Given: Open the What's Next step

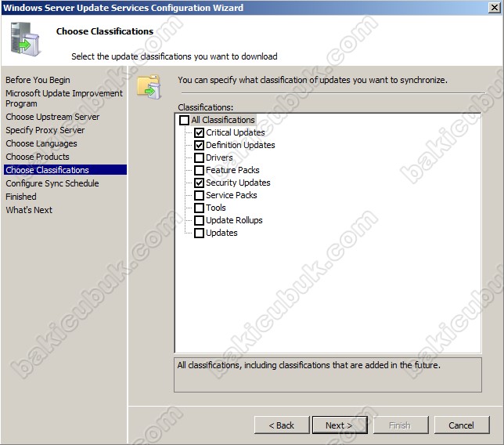Looking at the screenshot, I should tap(29, 210).
